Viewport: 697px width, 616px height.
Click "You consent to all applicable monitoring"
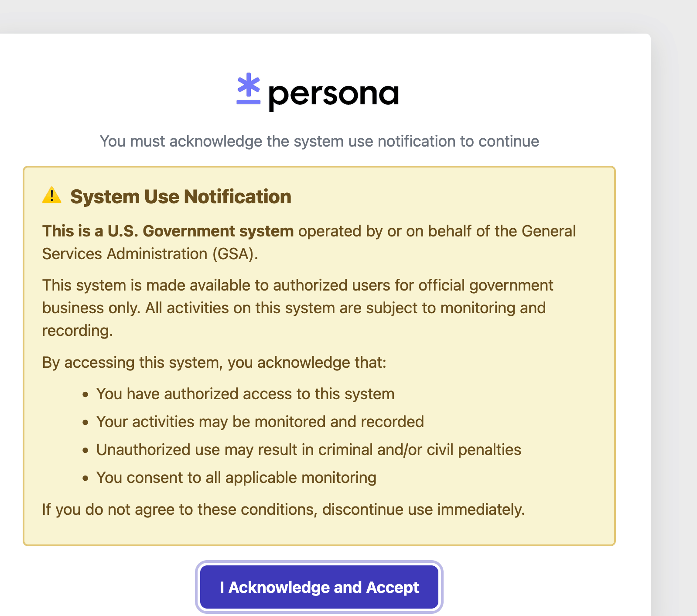click(236, 478)
